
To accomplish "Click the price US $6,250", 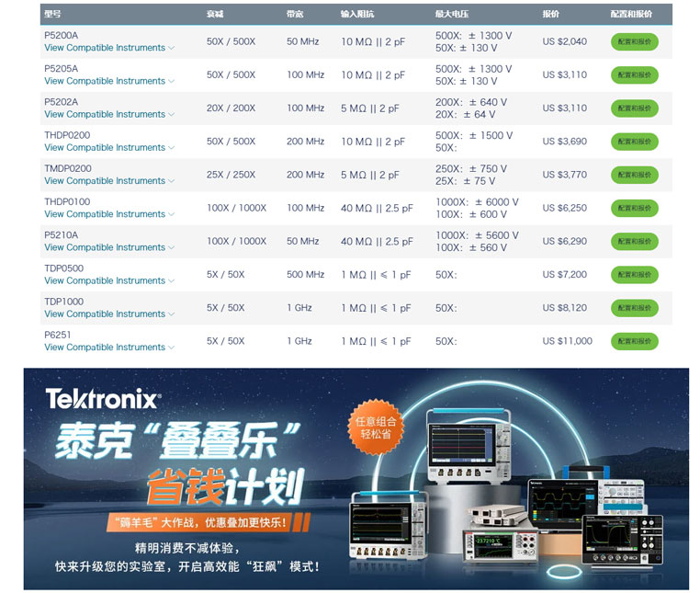I will [x=565, y=209].
